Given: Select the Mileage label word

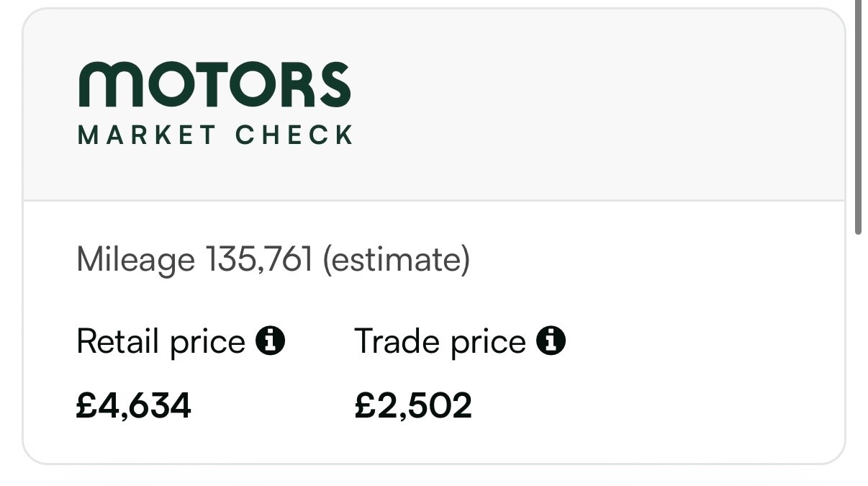Looking at the screenshot, I should click(x=135, y=260).
